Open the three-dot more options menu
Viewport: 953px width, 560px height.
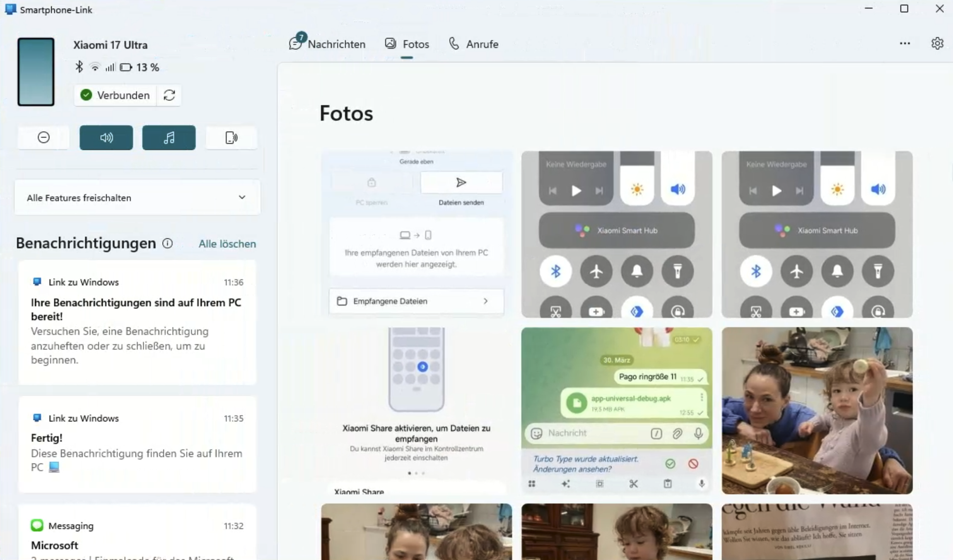coord(905,43)
